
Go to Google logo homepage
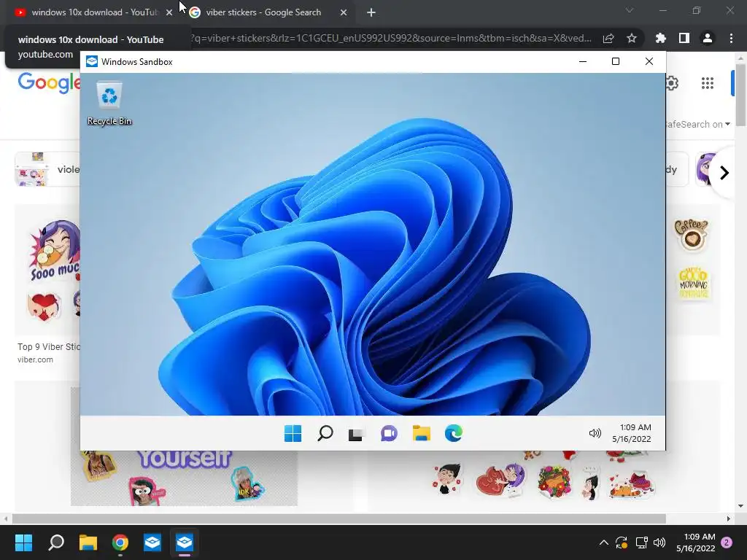pyautogui.click(x=49, y=83)
